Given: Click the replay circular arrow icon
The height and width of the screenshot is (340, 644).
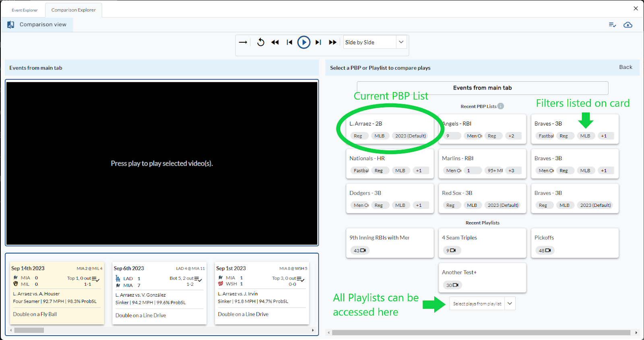Looking at the screenshot, I should pos(261,42).
